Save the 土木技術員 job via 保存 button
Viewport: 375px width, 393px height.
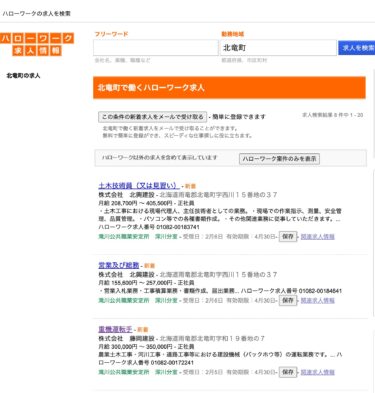288,236
